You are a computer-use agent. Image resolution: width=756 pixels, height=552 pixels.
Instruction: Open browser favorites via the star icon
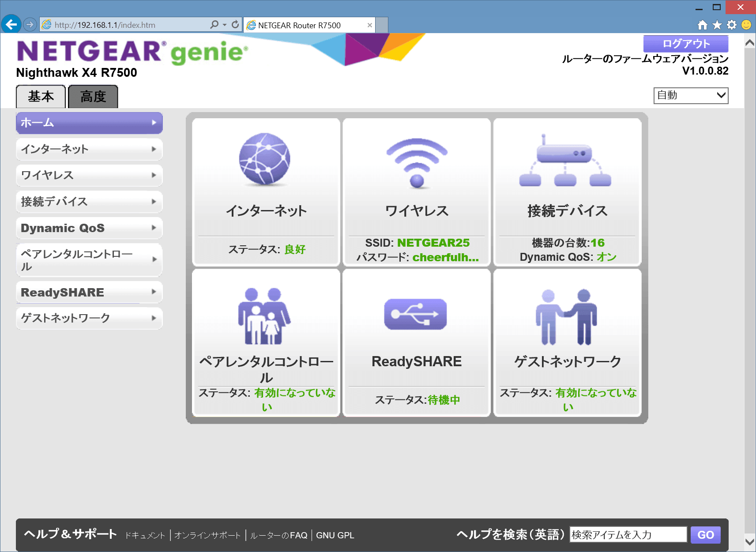point(716,25)
